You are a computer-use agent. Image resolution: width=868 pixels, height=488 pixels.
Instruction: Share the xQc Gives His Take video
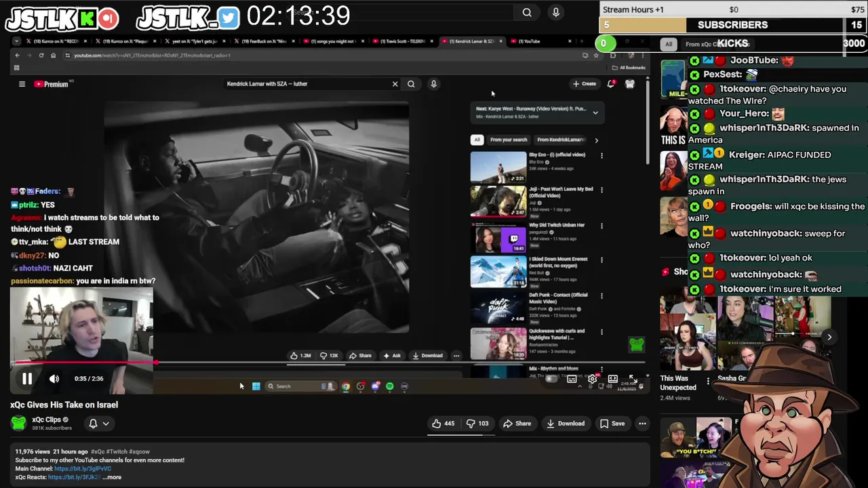click(x=517, y=424)
